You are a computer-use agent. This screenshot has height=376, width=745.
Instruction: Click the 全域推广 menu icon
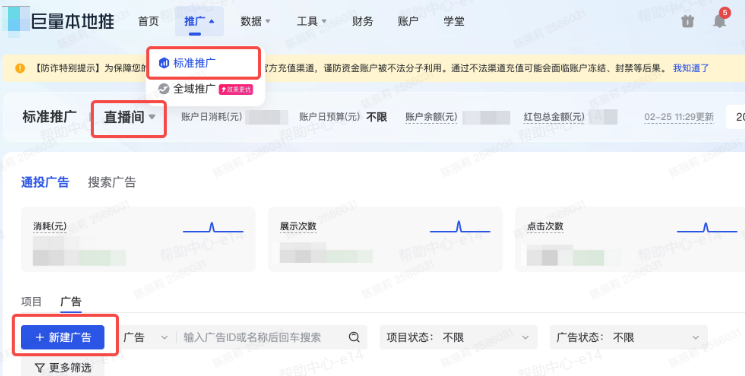tap(164, 89)
